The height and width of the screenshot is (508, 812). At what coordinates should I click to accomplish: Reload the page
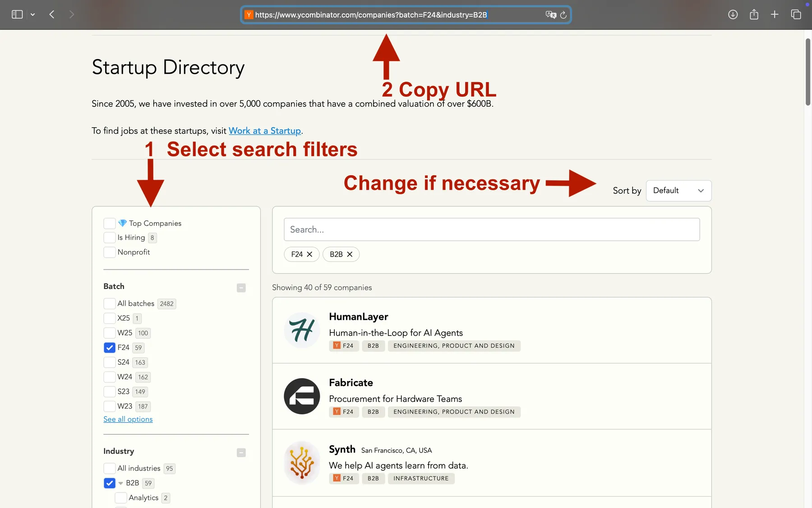click(563, 15)
